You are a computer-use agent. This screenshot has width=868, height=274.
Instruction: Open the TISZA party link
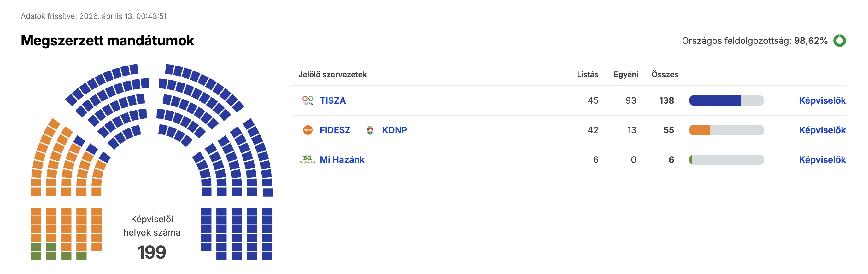point(332,100)
